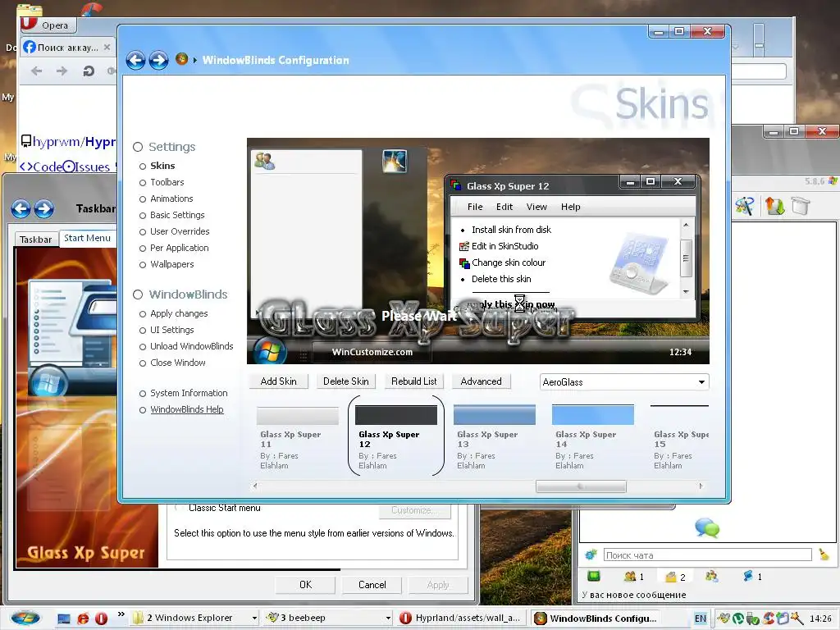Viewport: 840px width, 630px height.
Task: Select the Glass Xp Super 13 skin
Action: [x=494, y=438]
